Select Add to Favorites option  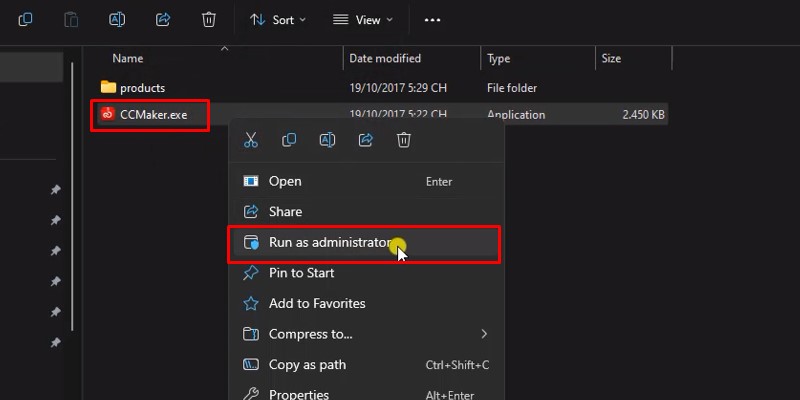click(x=317, y=303)
